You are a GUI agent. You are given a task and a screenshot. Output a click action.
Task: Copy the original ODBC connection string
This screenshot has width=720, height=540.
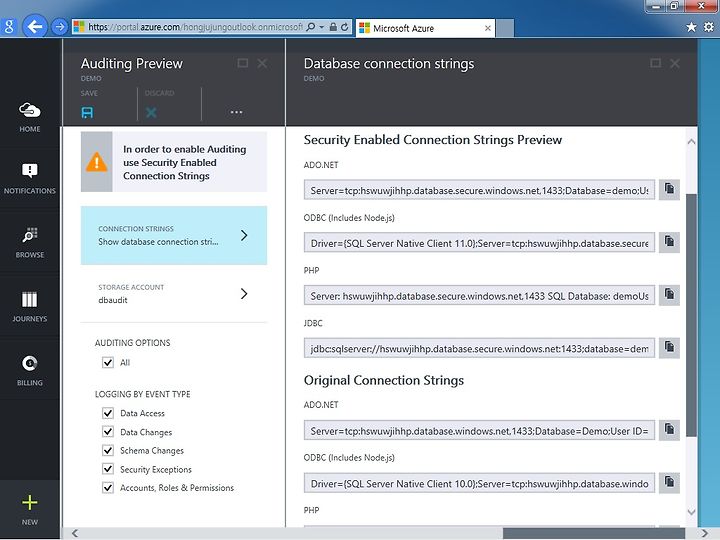[669, 483]
